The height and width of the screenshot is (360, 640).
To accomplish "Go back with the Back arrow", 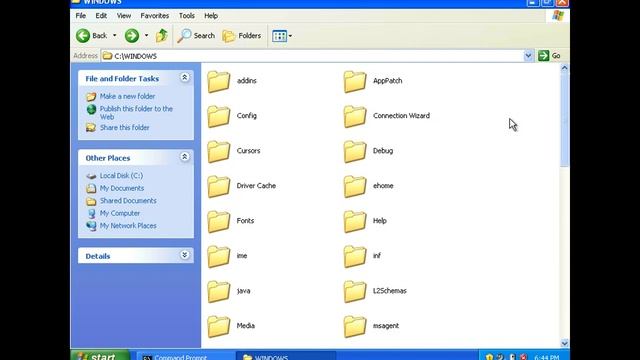I will click(x=92, y=36).
